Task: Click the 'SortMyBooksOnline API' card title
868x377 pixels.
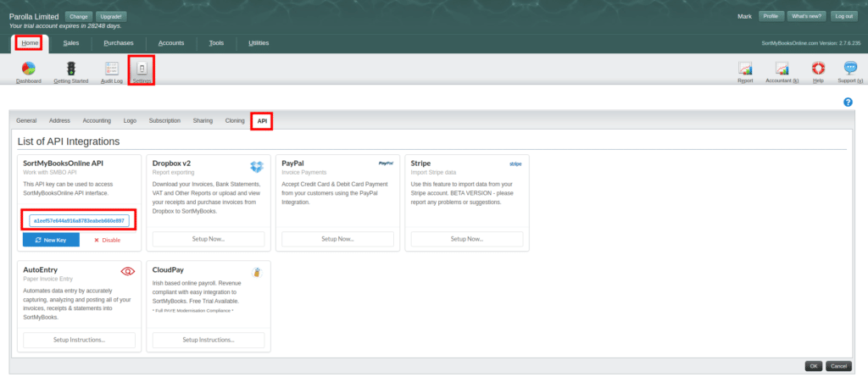Action: point(63,164)
